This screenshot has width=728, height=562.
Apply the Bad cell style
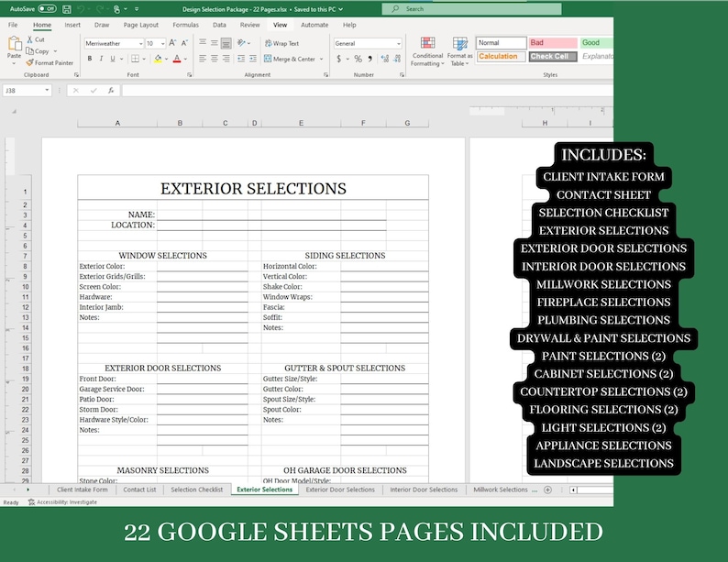[553, 43]
